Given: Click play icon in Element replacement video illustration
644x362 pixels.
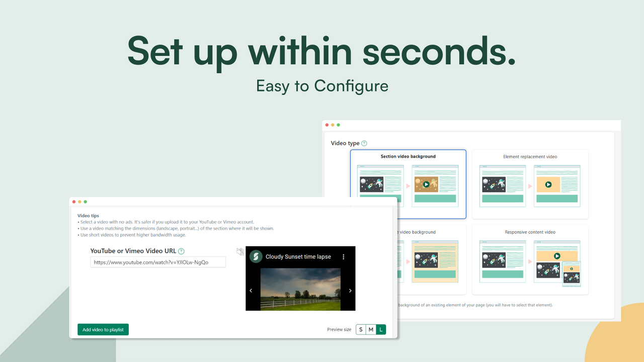Looking at the screenshot, I should coord(548,185).
